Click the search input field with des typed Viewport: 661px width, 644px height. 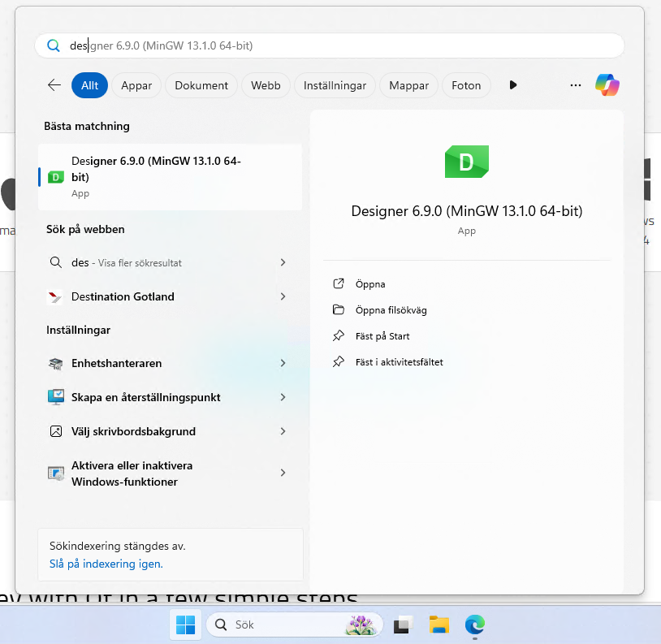(329, 45)
